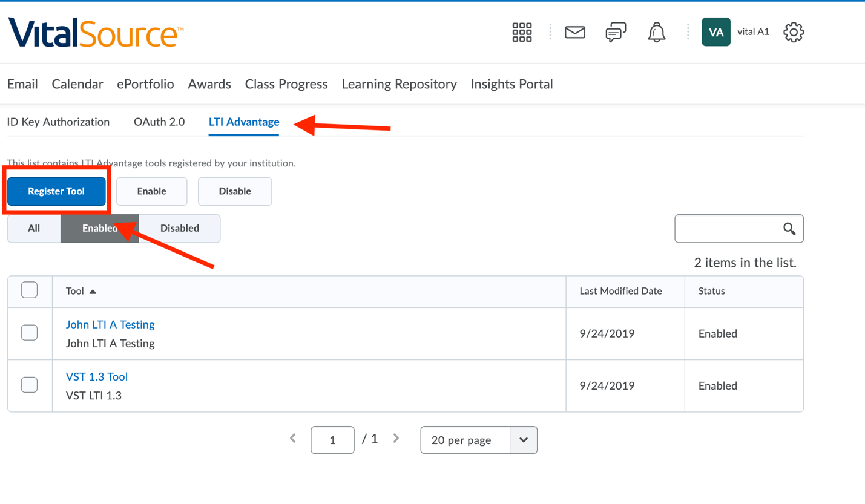Select the LTI Advantage tab
Image resolution: width=865 pixels, height=504 pixels.
[244, 122]
